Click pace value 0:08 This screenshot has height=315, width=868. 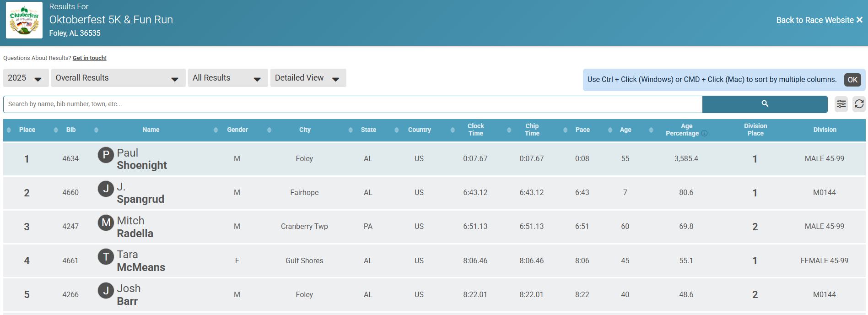coord(582,158)
